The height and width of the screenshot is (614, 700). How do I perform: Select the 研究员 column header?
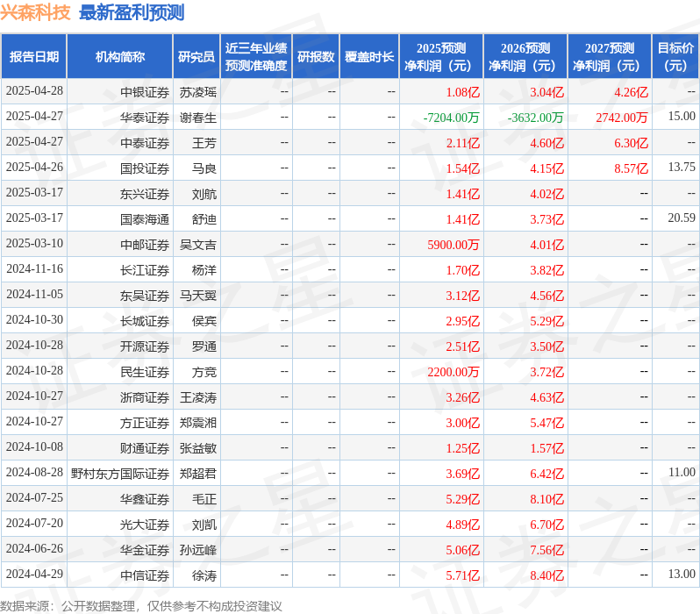pos(196,57)
